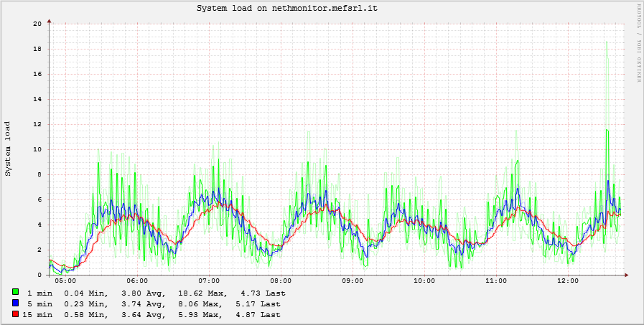Click the 10 value on the y-axis
This screenshot has height=325, width=644.
click(37, 149)
